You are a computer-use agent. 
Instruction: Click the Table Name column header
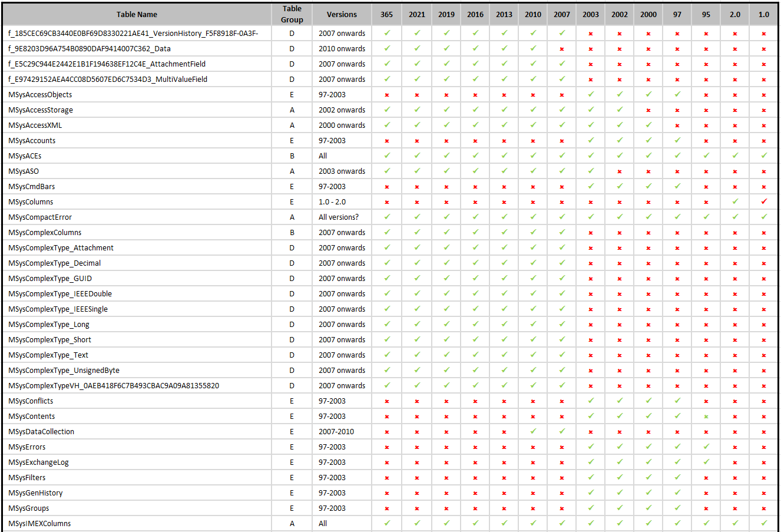click(x=137, y=14)
